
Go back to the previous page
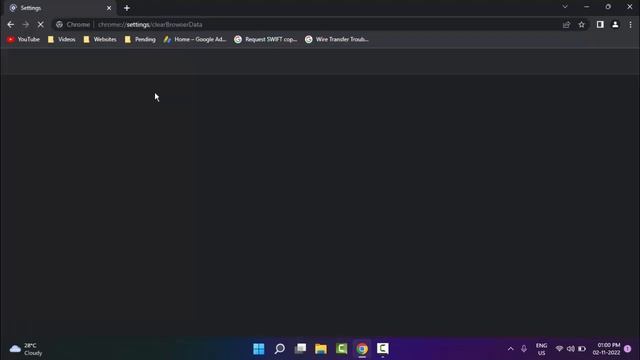click(11, 24)
